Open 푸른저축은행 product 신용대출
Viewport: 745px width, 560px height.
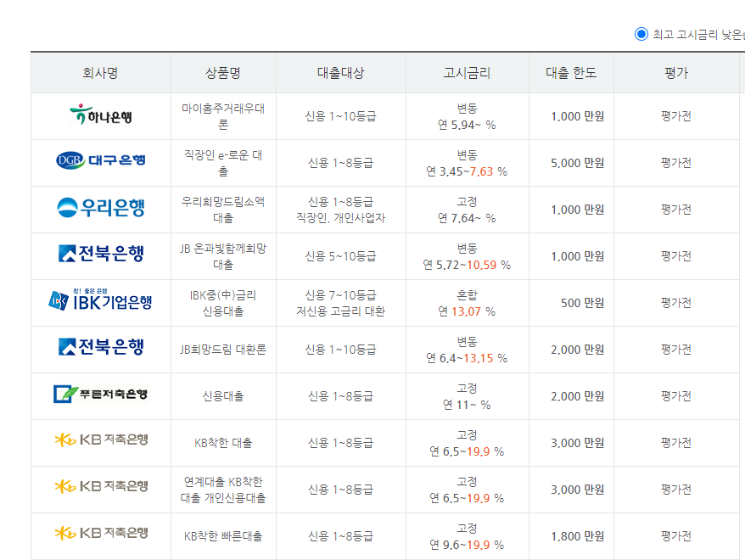[223, 396]
